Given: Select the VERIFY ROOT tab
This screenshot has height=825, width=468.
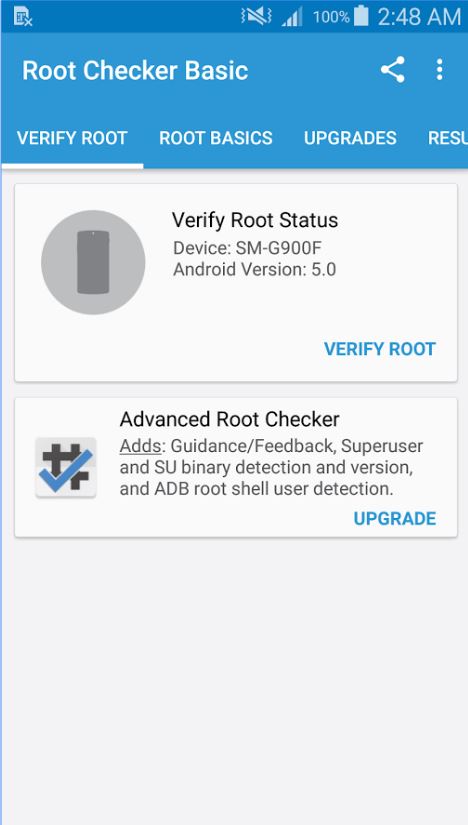Looking at the screenshot, I should coord(72,138).
